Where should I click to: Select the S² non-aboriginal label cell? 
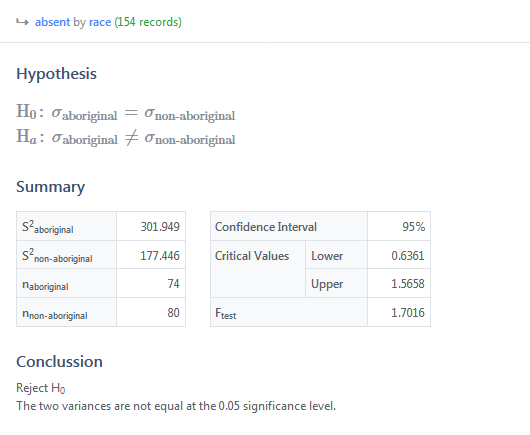coord(66,255)
